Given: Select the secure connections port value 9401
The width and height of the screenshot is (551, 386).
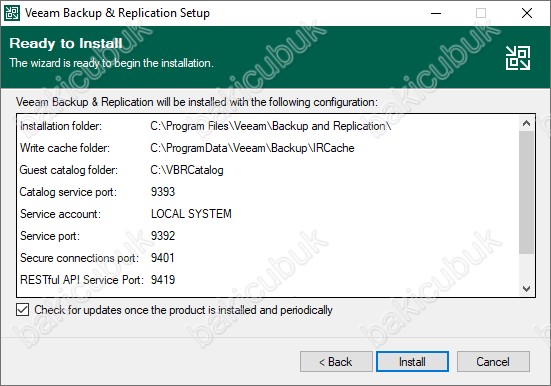Looking at the screenshot, I should (x=162, y=258).
